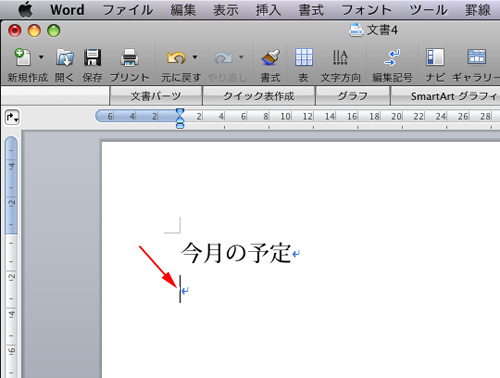Open the New Document dropdown arrow

[x=41, y=57]
